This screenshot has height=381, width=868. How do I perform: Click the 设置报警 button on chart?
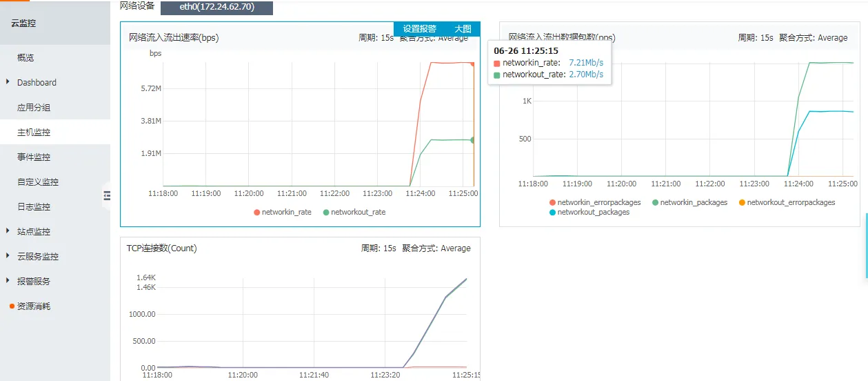420,29
